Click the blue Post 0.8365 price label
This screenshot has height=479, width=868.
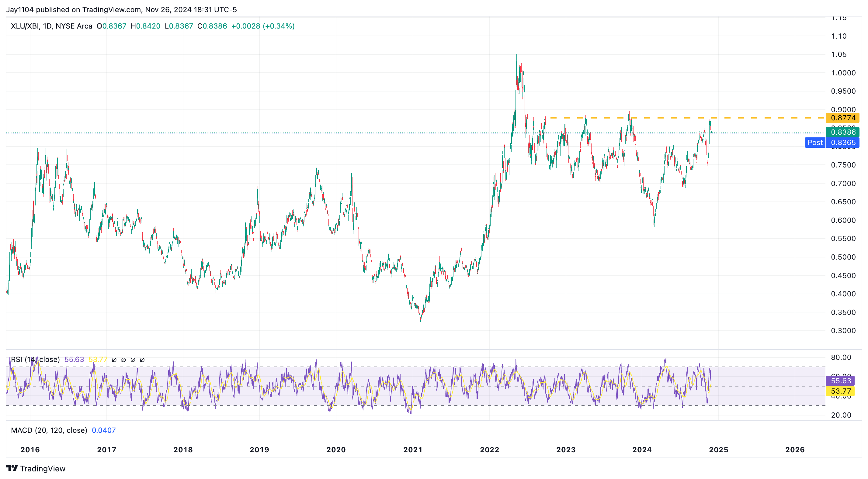coord(832,143)
